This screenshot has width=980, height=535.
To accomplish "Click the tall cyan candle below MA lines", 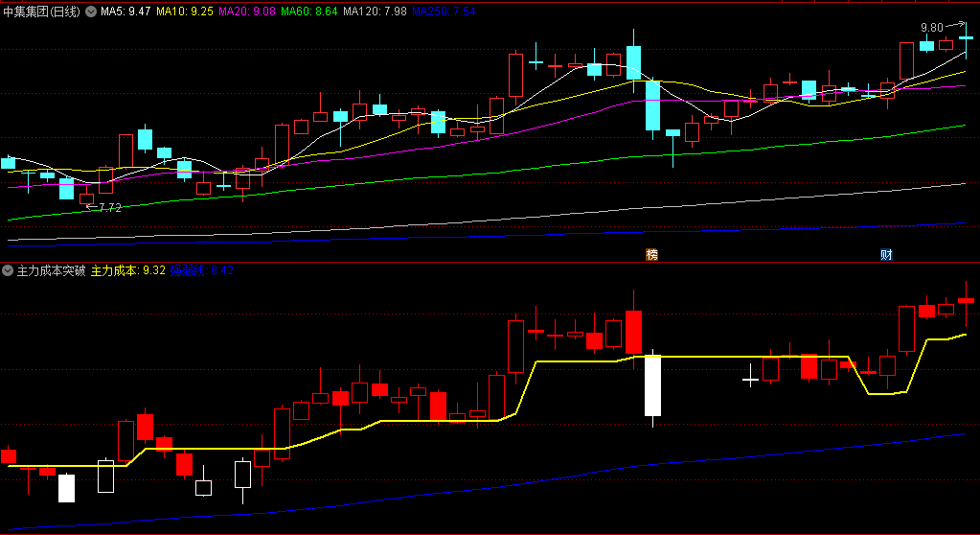I will pyautogui.click(x=652, y=105).
